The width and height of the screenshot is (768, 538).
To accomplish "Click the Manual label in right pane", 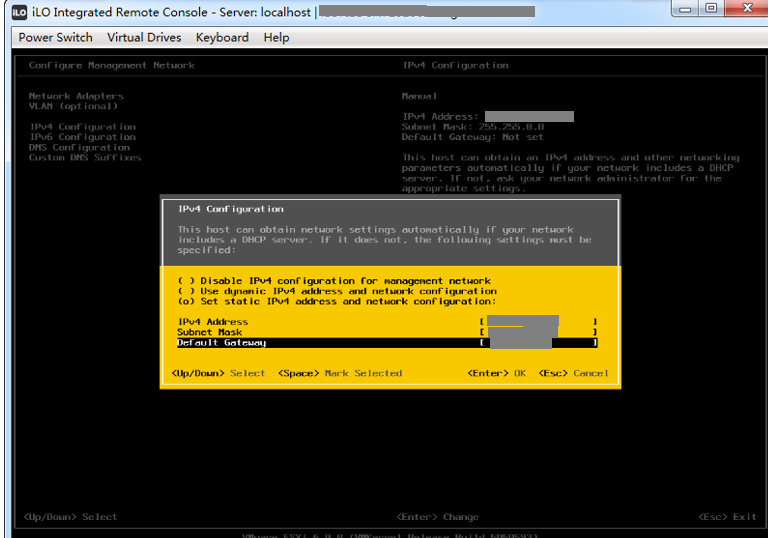I will (x=419, y=96).
